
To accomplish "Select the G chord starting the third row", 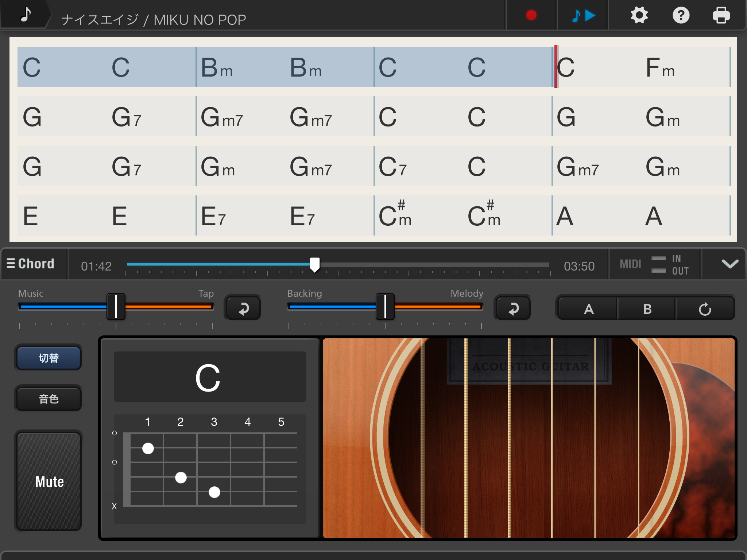I will 32,167.
